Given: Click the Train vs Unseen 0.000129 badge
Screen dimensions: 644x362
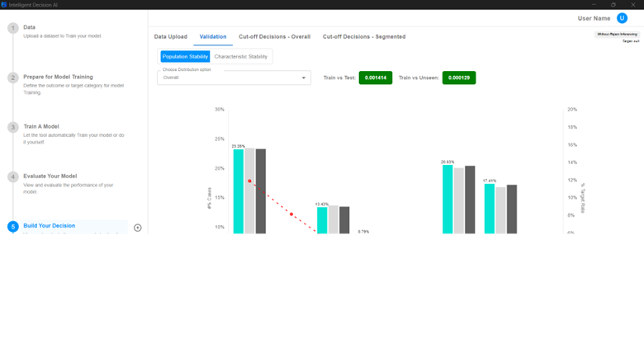Looking at the screenshot, I should 459,78.
